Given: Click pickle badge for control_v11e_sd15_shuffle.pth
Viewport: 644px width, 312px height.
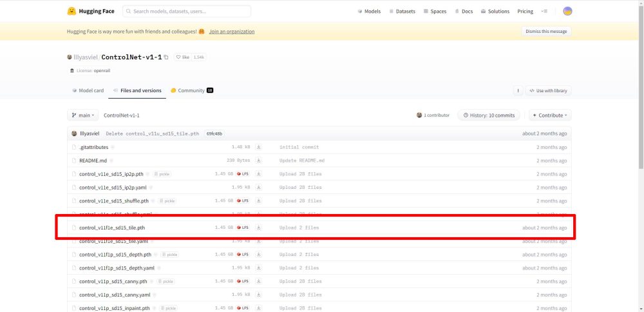Looking at the screenshot, I should (166, 201).
